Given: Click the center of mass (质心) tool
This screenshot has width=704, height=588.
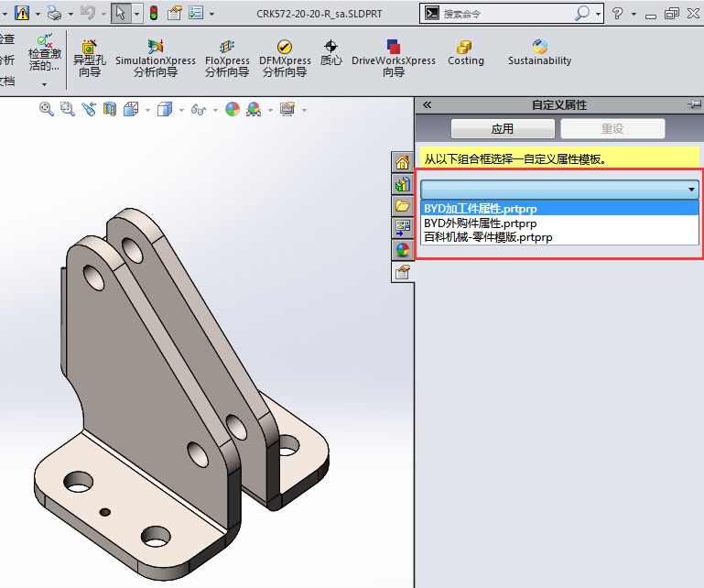Looking at the screenshot, I should [330, 53].
